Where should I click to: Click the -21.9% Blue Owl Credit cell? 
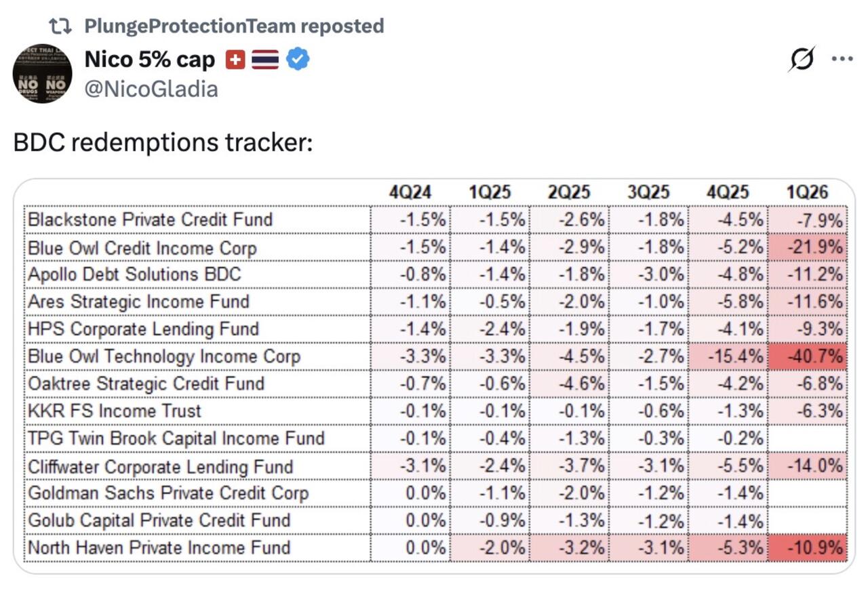(808, 247)
